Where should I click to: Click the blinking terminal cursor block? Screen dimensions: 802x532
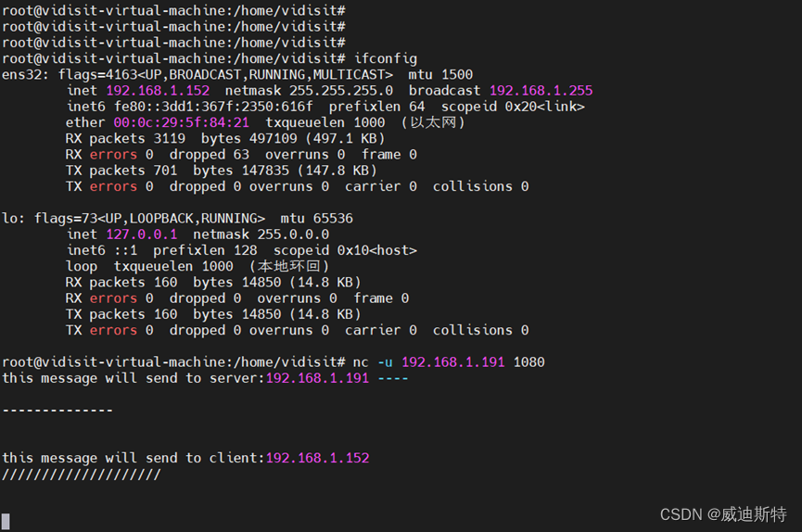[6, 521]
